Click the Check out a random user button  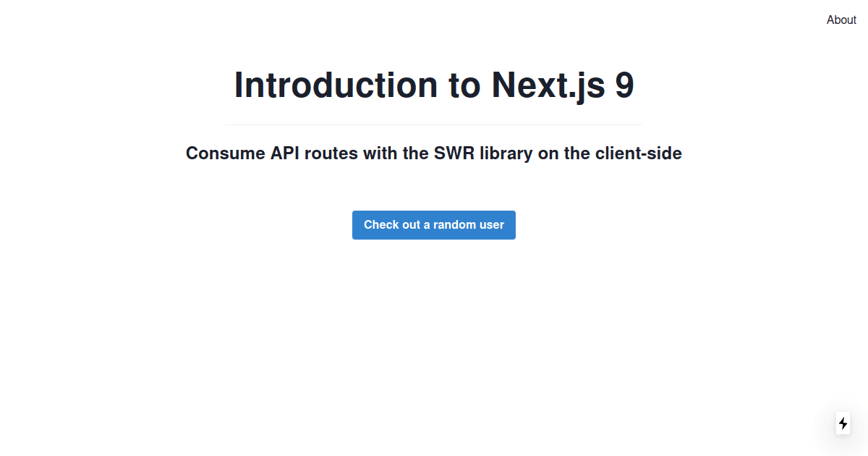click(434, 225)
